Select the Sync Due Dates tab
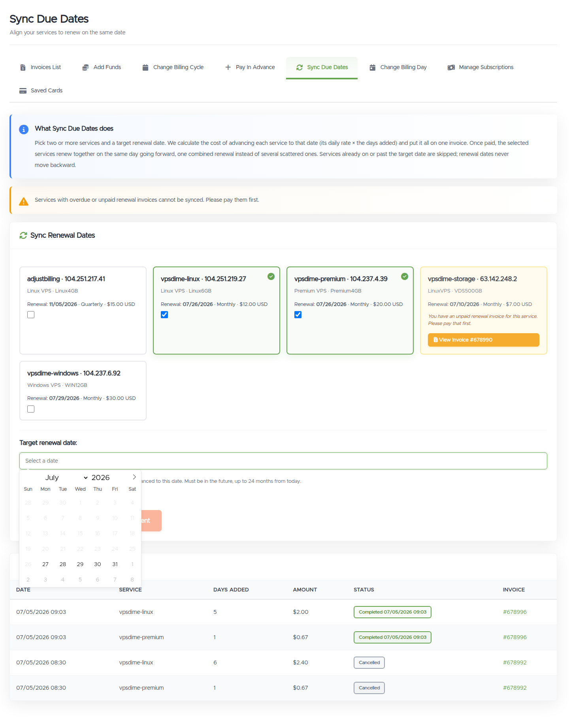This screenshot has height=728, width=569. tap(322, 68)
